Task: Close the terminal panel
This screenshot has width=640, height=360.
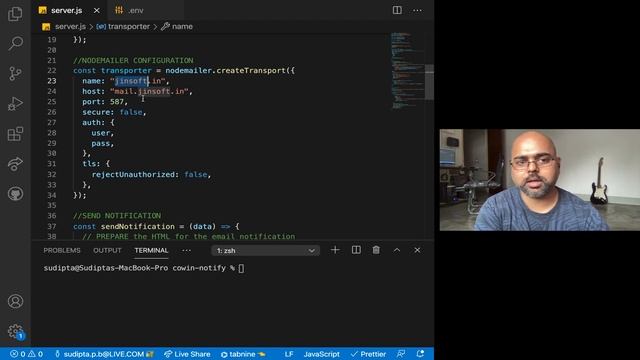Action: pyautogui.click(x=417, y=250)
